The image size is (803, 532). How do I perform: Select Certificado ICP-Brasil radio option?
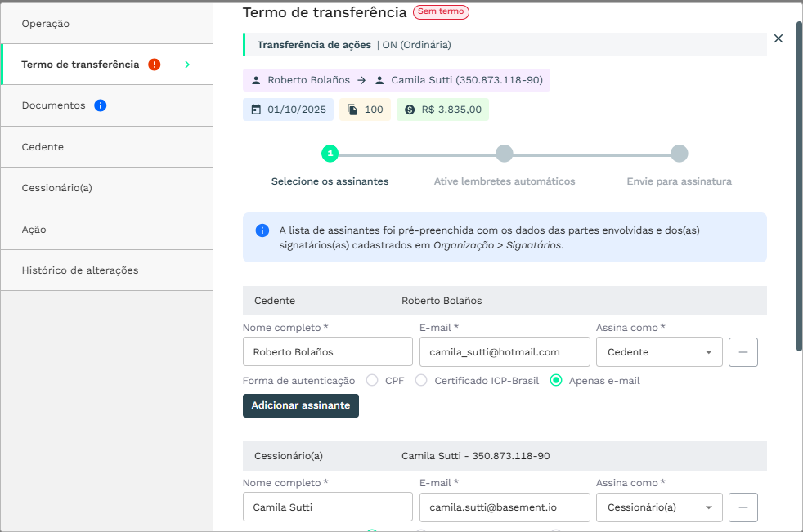tap(421, 380)
